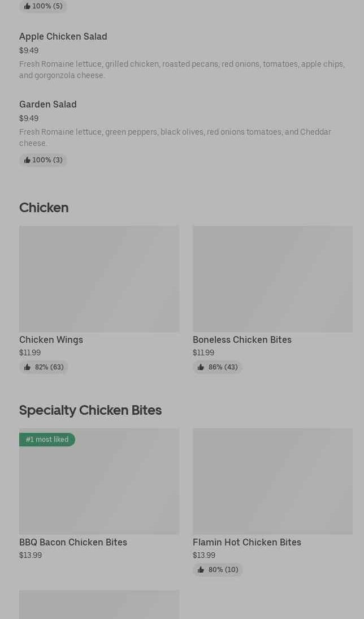The width and height of the screenshot is (364, 619).
Task: Click the Chicken Wings photo
Action: point(99,279)
